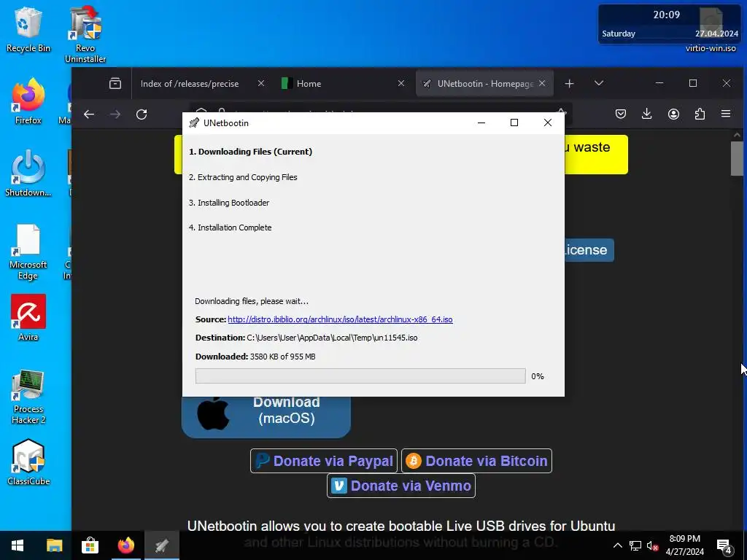Click the '1. Downloading Files (Current)' step
The image size is (747, 560).
251,152
